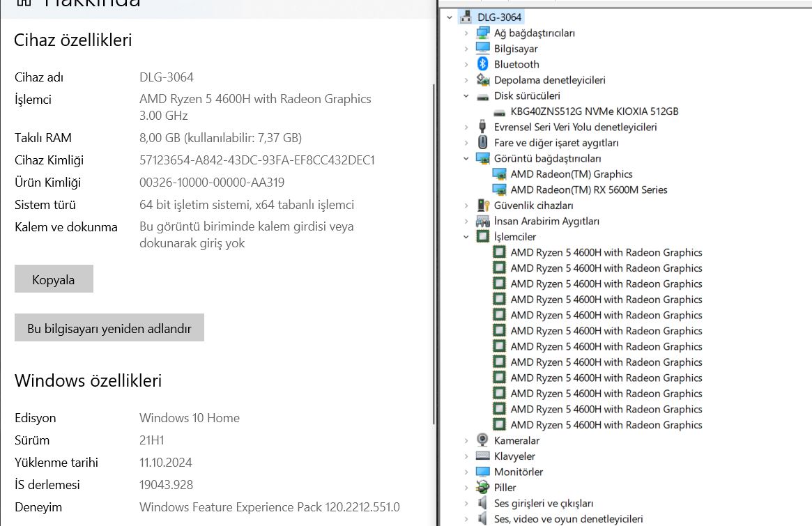812x526 pixels.
Task: Click the Yüklenme tarihi value 11.10.2024
Action: (x=166, y=463)
